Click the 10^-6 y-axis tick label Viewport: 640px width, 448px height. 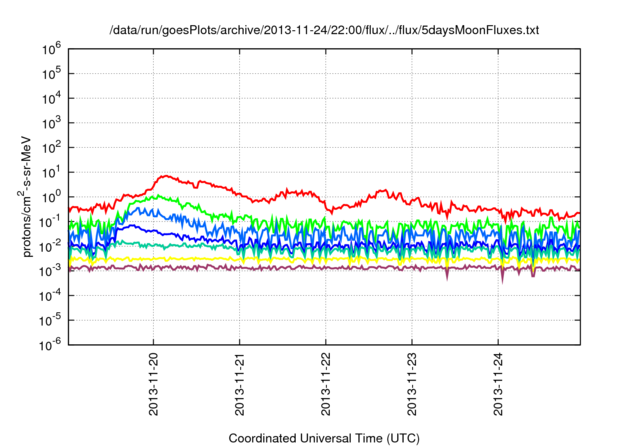point(51,345)
